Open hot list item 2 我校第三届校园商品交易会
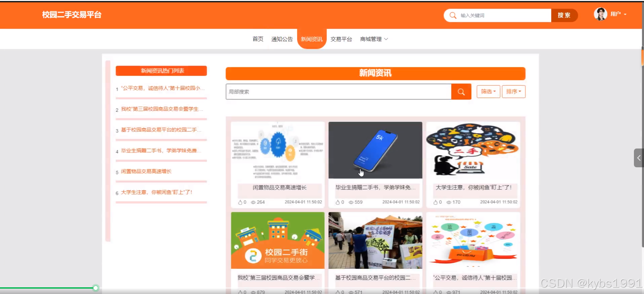Screen dimensions: 644x294 [x=162, y=109]
